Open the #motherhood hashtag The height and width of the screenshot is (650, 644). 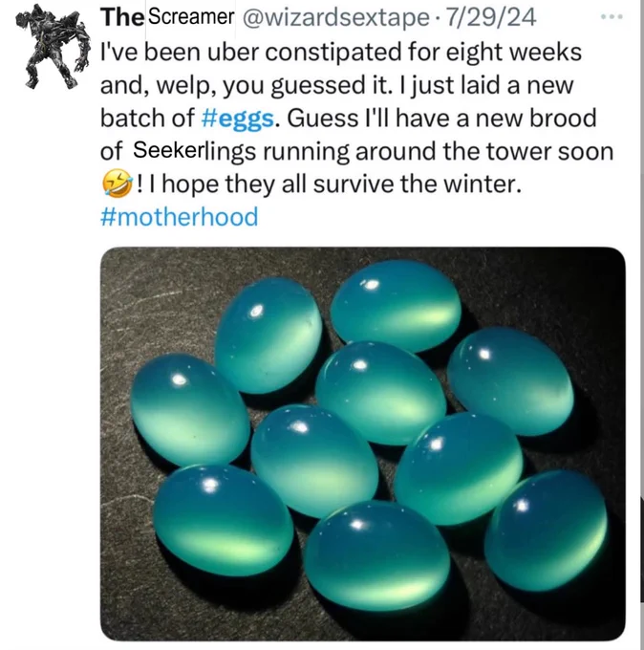click(179, 217)
